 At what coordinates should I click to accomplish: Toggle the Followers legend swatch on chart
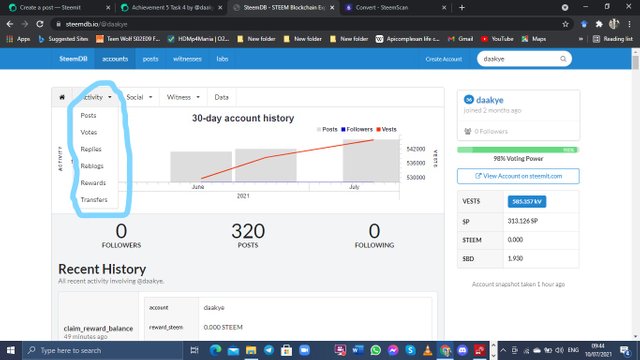pyautogui.click(x=343, y=129)
